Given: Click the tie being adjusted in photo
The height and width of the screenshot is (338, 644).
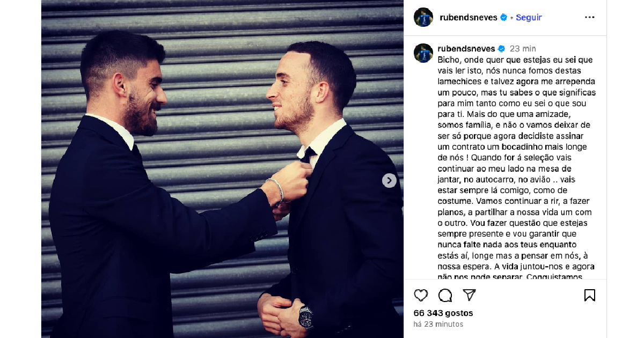Looking at the screenshot, I should click(308, 155).
